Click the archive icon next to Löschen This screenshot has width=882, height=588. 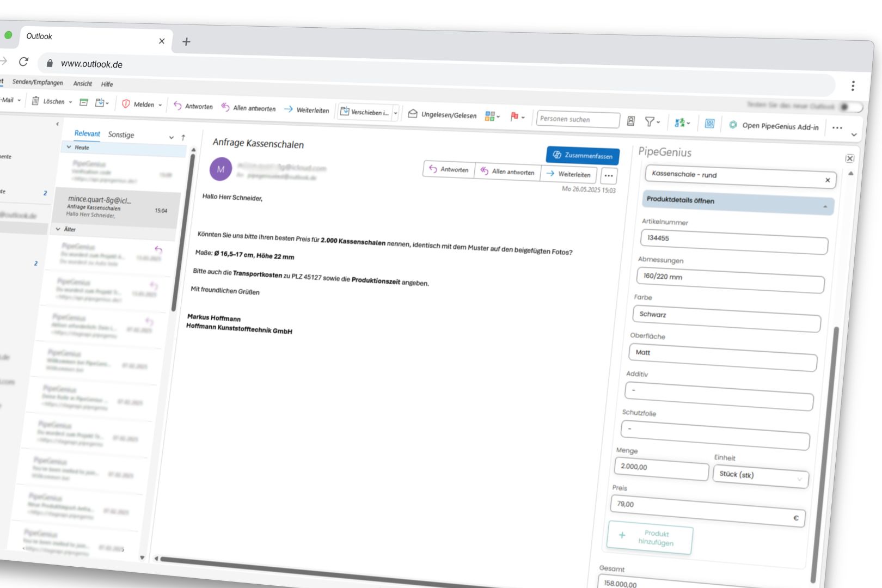pos(84,102)
